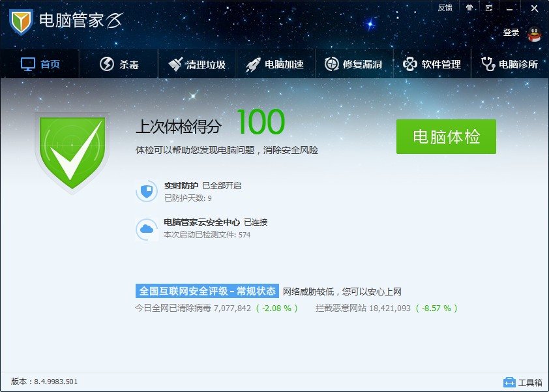Click the 电脑管家 shield logo

pyautogui.click(x=21, y=22)
